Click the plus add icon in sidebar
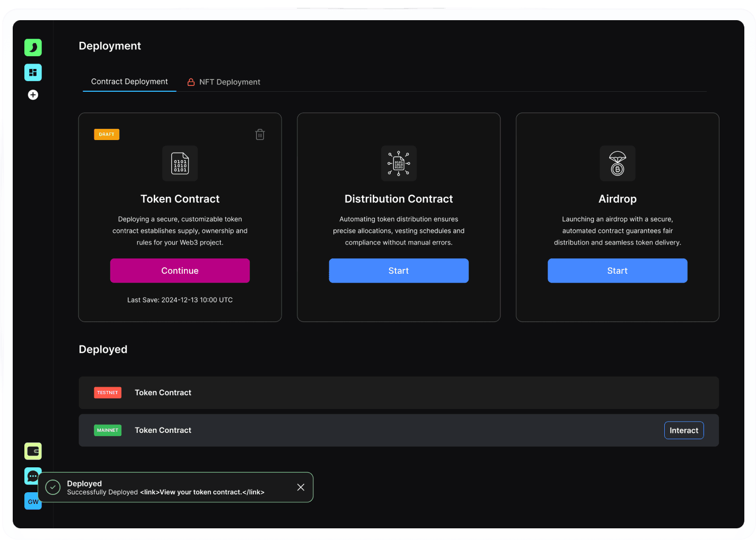Viewport: 756px width, 540px height. (x=33, y=95)
